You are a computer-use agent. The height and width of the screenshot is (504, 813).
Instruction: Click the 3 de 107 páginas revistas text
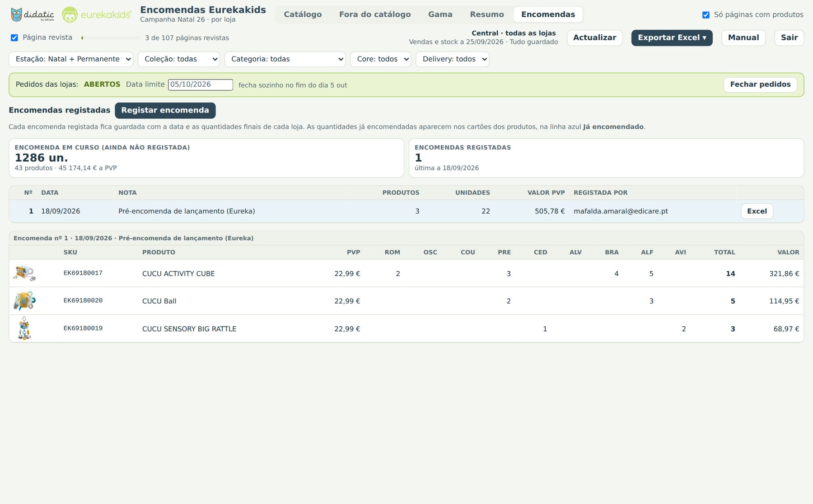[x=187, y=38]
